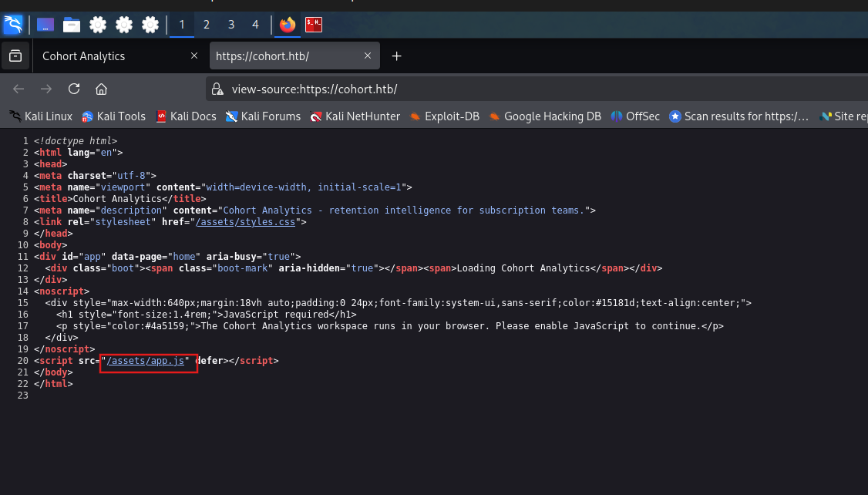868x495 pixels.
Task: Click the Firefox icon in the taskbar
Action: pos(288,25)
